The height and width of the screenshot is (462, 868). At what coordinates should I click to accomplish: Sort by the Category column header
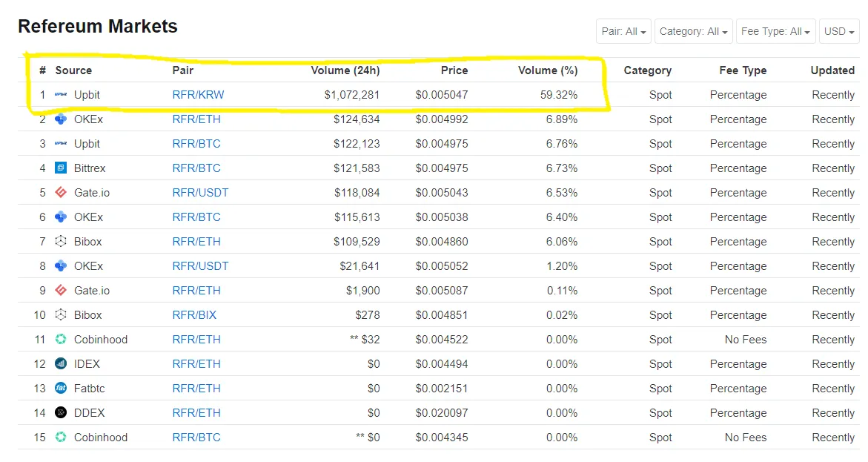pos(648,70)
